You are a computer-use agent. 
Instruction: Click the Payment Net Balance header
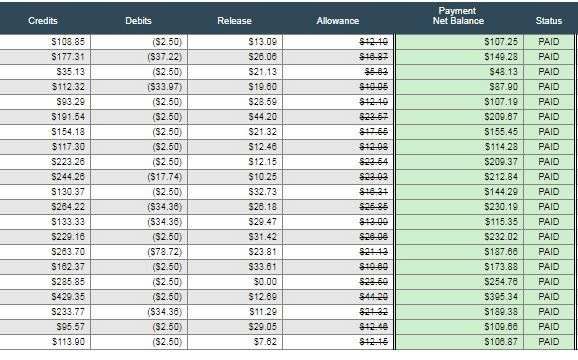pyautogui.click(x=458, y=16)
